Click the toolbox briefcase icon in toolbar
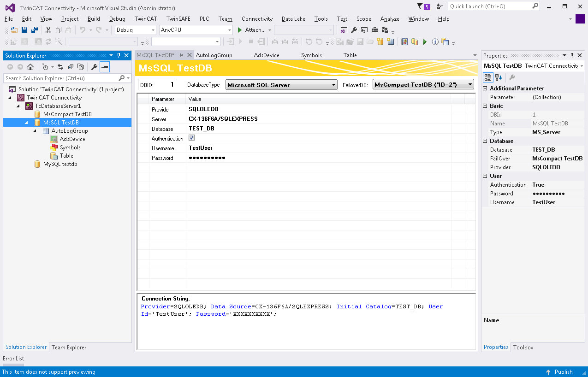The height and width of the screenshot is (377, 588). point(374,30)
